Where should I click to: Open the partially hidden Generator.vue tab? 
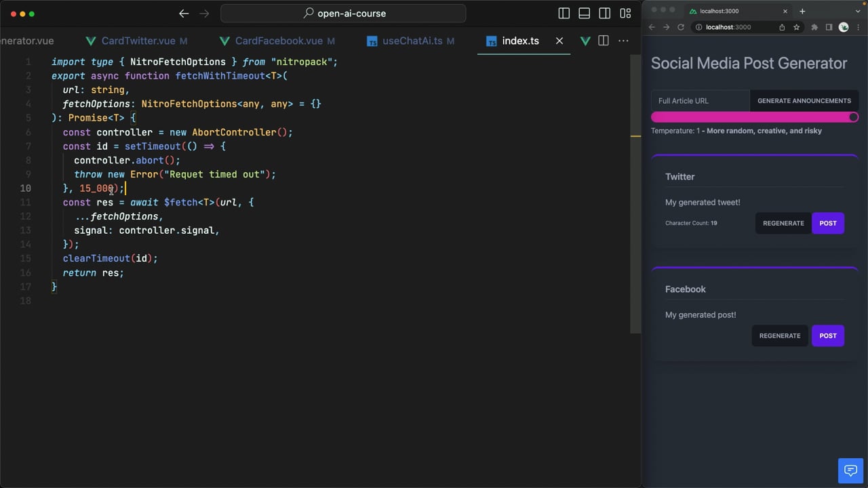click(27, 41)
